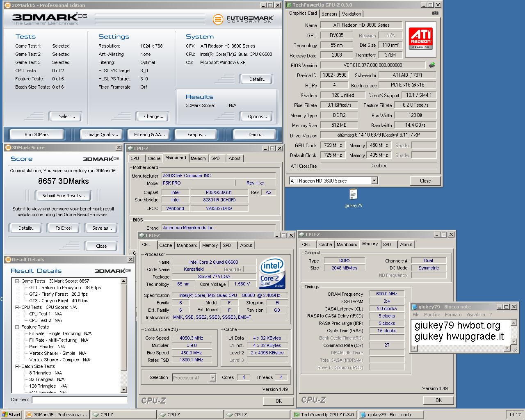Click the ATI Radeon logo in GPU-Z

[420, 39]
